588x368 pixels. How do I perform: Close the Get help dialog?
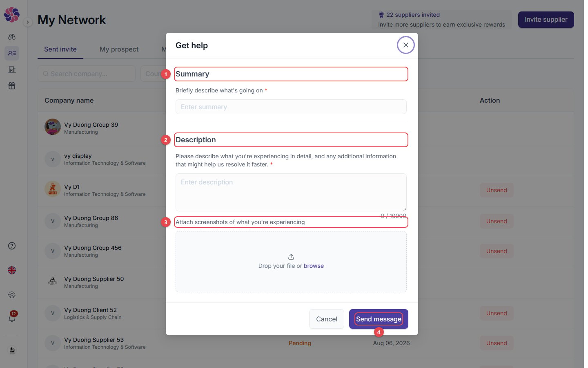(405, 45)
